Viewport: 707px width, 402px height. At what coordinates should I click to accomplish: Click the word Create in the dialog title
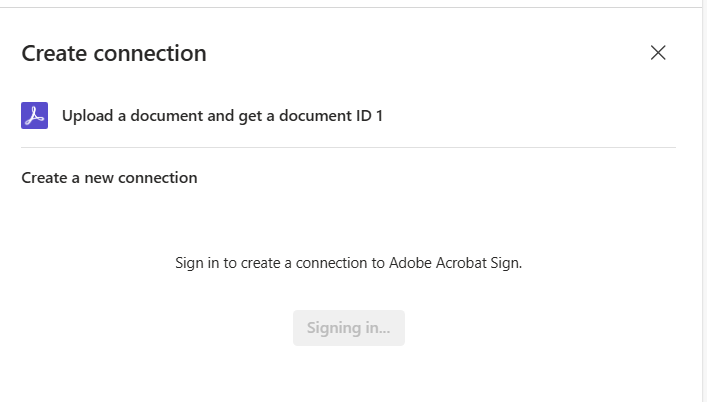coord(54,54)
